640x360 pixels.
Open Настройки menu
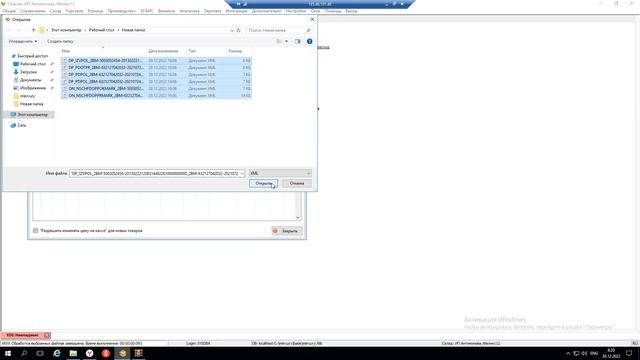tap(296, 11)
